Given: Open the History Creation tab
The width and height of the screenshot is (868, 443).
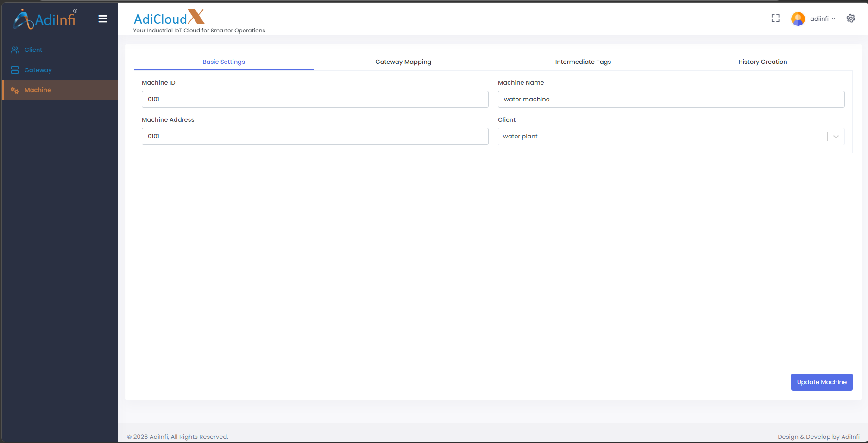Looking at the screenshot, I should [x=762, y=62].
